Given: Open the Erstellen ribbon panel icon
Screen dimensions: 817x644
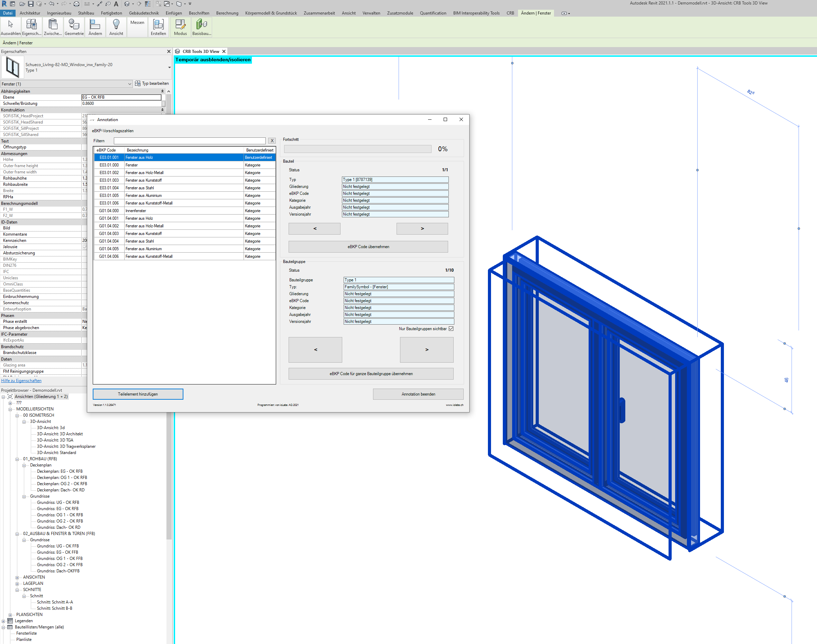Looking at the screenshot, I should click(158, 27).
